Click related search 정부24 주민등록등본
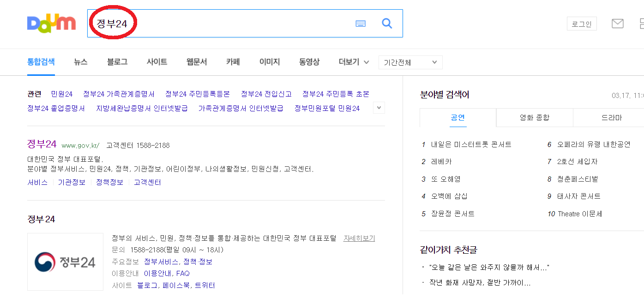The width and height of the screenshot is (644, 305). point(198,94)
